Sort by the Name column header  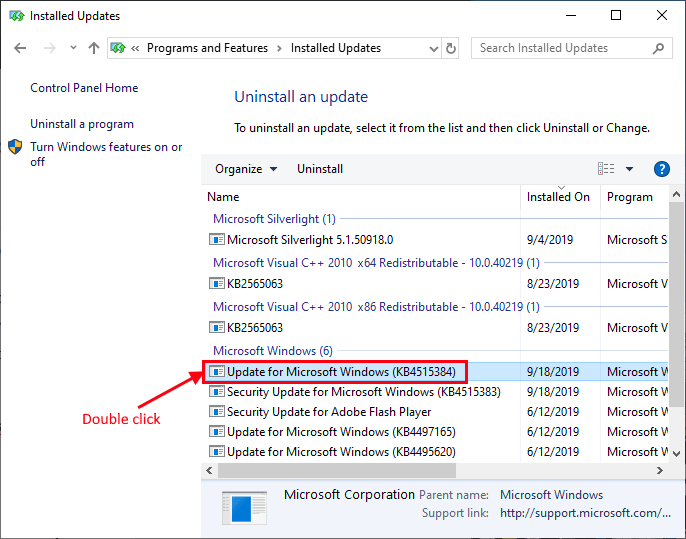223,197
